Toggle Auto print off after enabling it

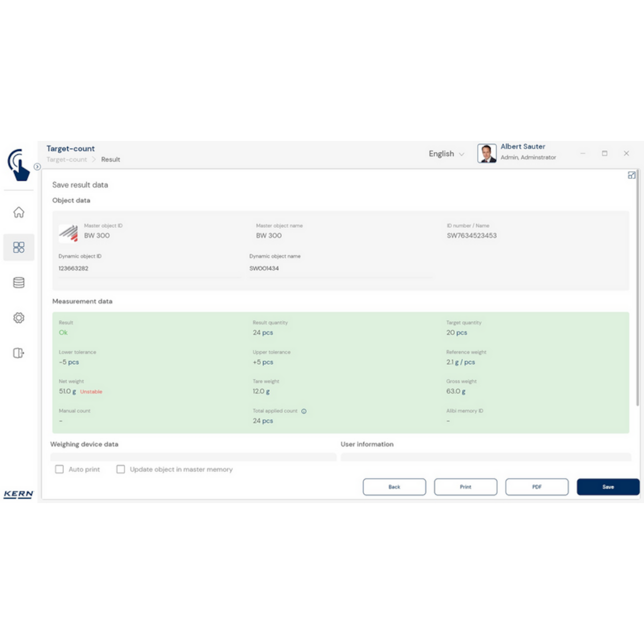(x=59, y=469)
